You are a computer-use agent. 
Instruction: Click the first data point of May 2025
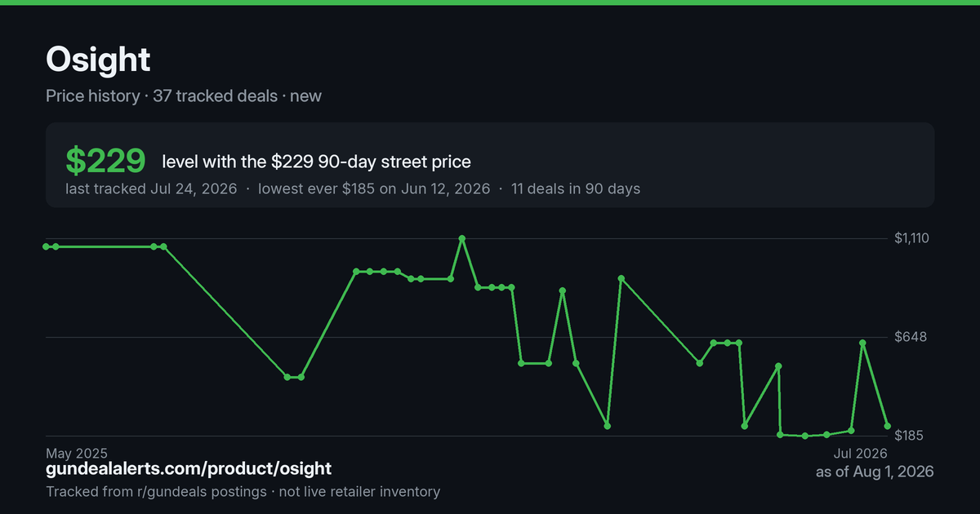47,246
